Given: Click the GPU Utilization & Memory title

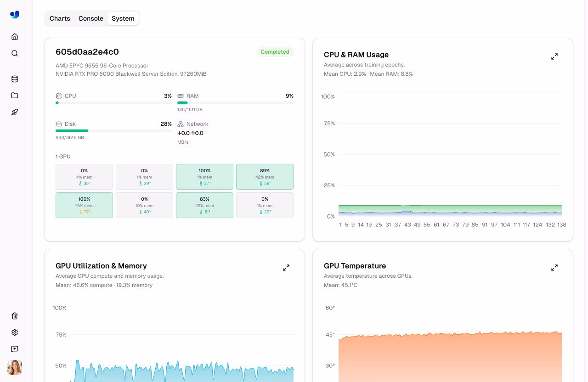Looking at the screenshot, I should (x=101, y=266).
